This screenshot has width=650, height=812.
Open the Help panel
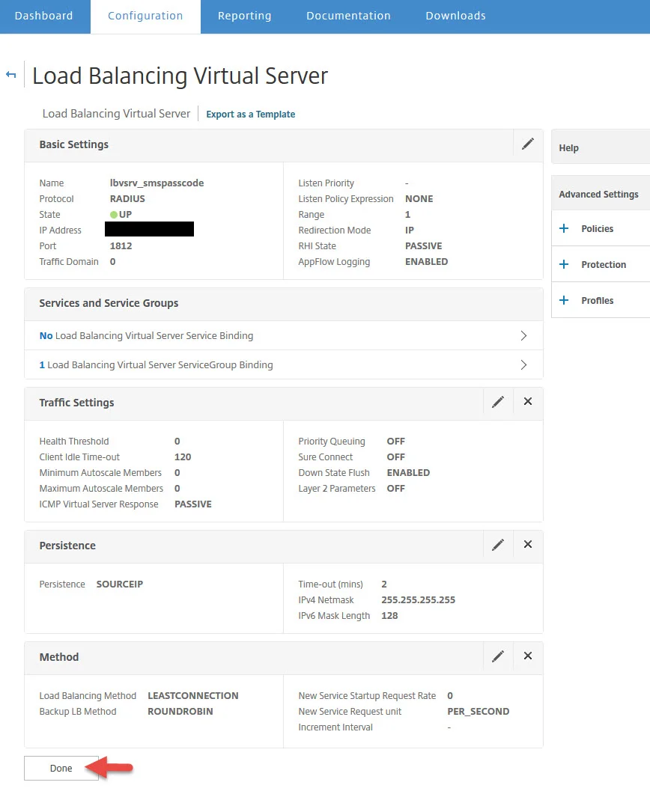tap(601, 147)
